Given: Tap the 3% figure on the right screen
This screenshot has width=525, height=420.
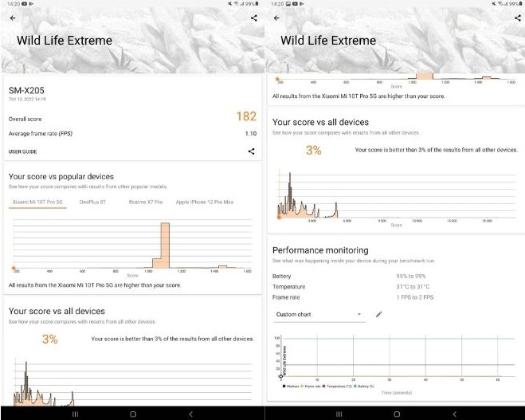Looking at the screenshot, I should point(314,150).
